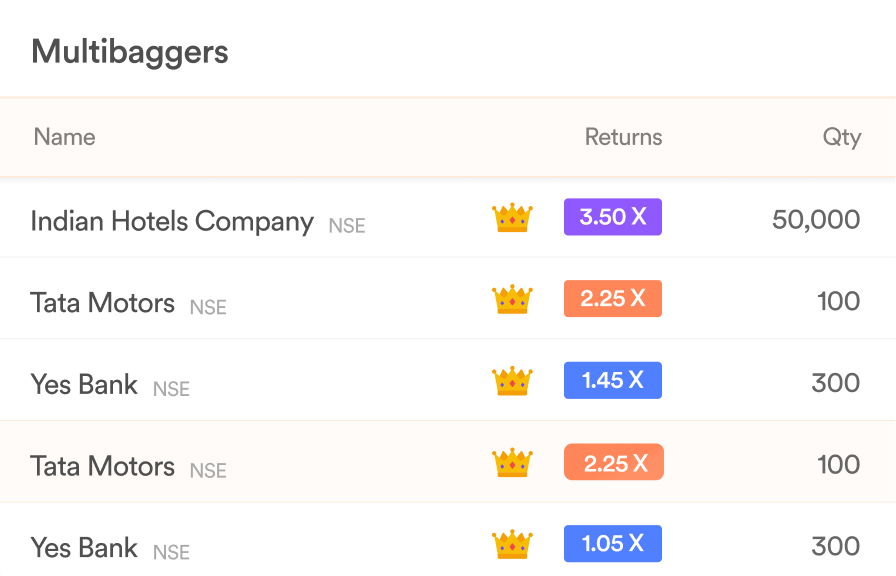Viewport: 896px width, 576px height.
Task: Click the crown icon in the highlighted Tata Motors row
Action: tap(512, 462)
